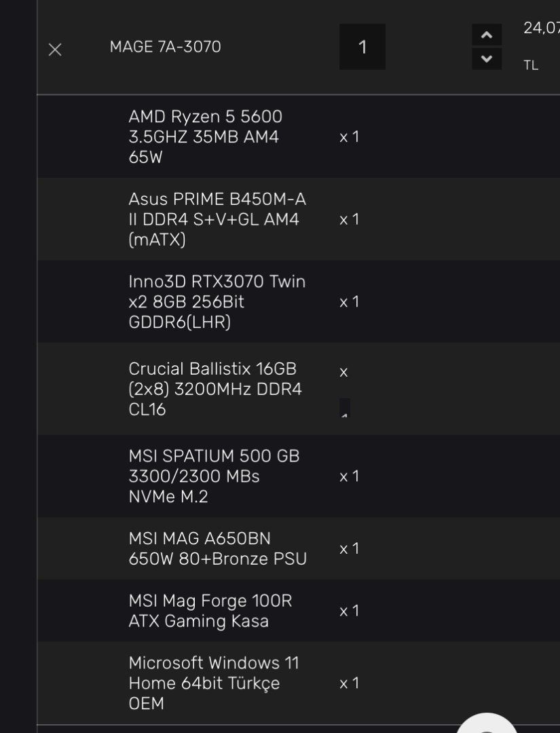560x733 pixels.
Task: Open the MAGE 7A-3070 product link
Action: [165, 47]
